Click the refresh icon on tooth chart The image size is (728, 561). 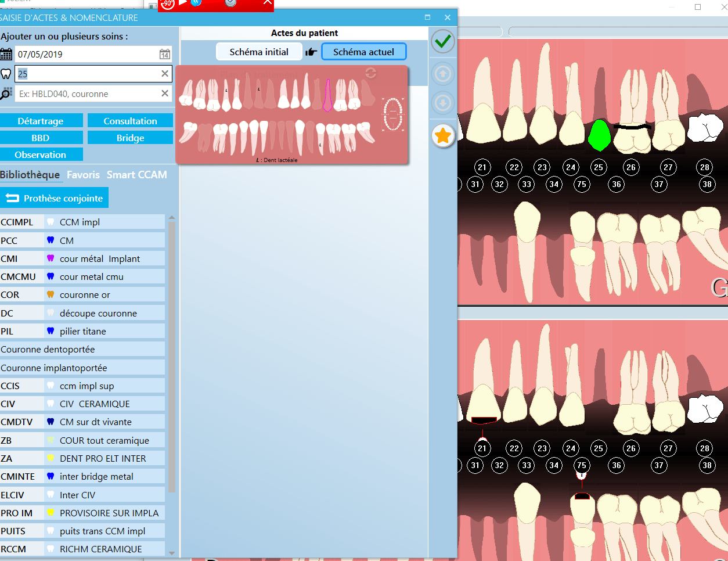coord(370,73)
